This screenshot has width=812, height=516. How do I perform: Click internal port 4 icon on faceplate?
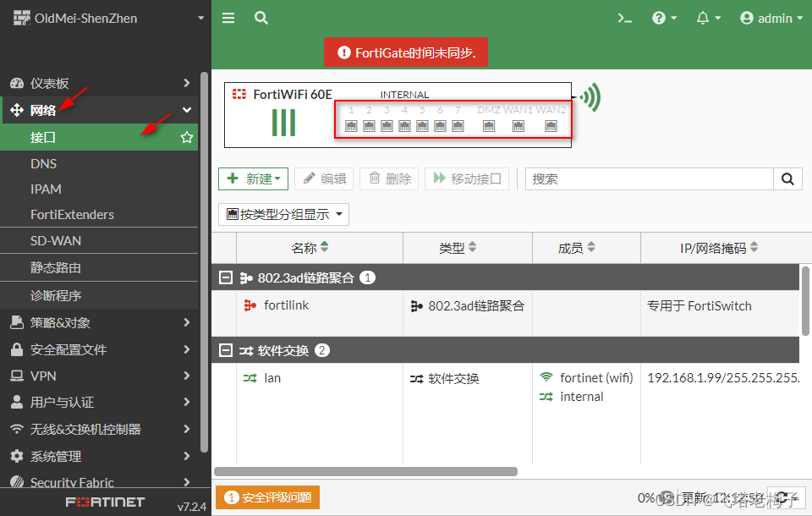pos(404,126)
